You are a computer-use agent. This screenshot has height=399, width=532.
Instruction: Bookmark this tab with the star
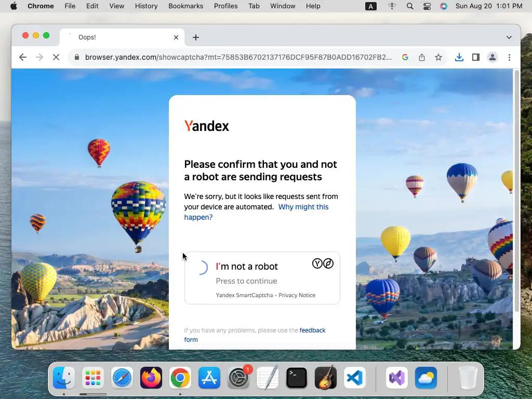point(438,57)
